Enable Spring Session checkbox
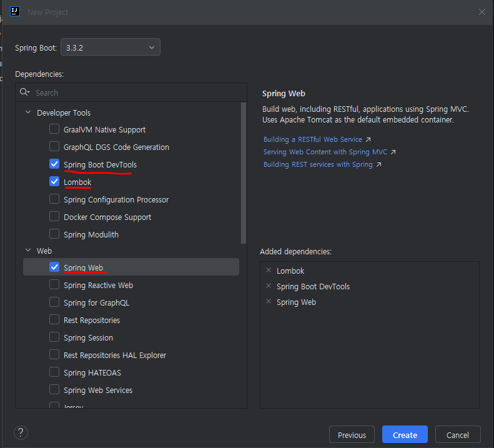The width and height of the screenshot is (494, 448). click(54, 337)
